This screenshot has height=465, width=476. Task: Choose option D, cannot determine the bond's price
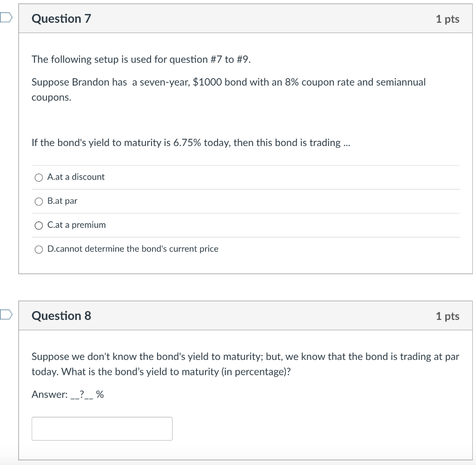click(x=39, y=249)
